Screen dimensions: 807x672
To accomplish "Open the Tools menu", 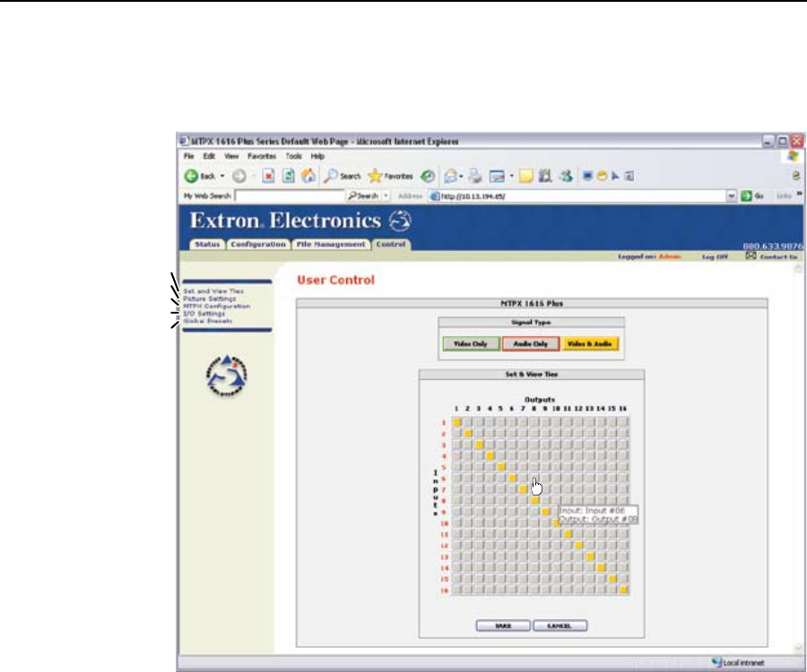I will pos(293,156).
